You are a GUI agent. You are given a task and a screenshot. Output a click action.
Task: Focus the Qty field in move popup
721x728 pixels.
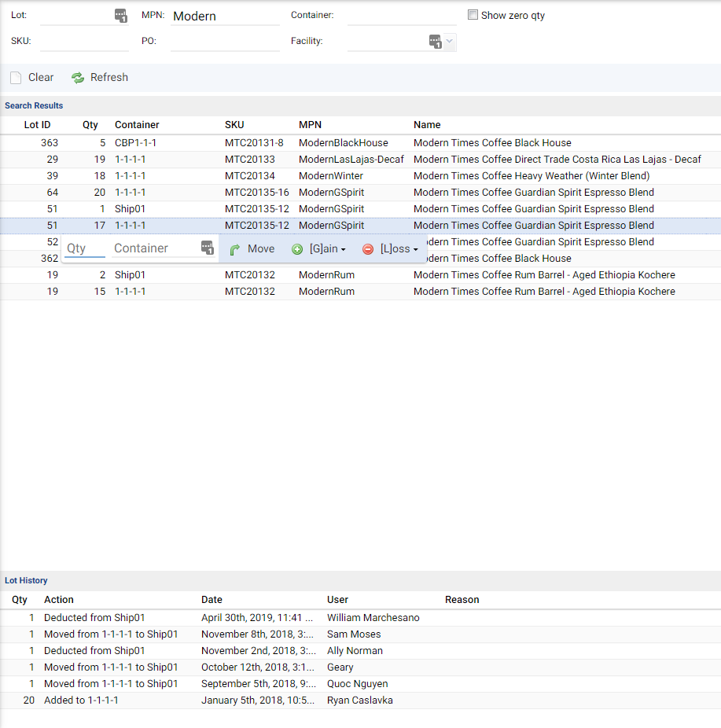click(84, 248)
